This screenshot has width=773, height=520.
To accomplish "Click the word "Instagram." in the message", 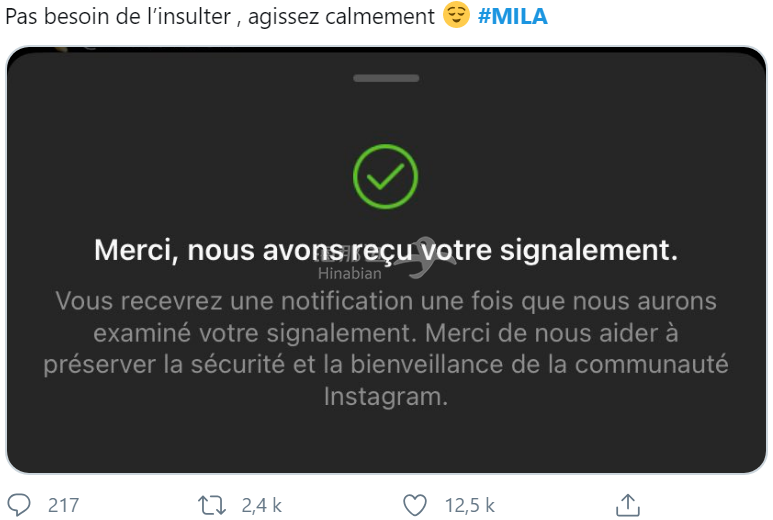I will (x=386, y=396).
